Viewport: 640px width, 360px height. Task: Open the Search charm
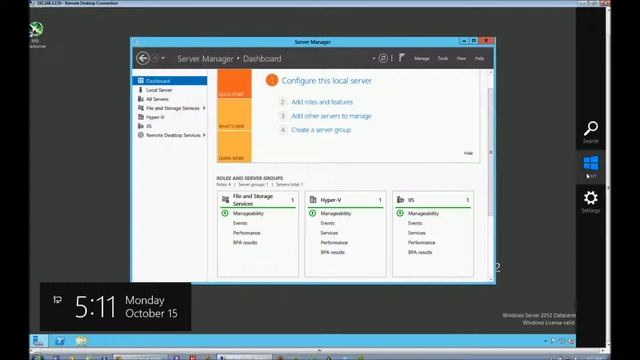tap(591, 132)
